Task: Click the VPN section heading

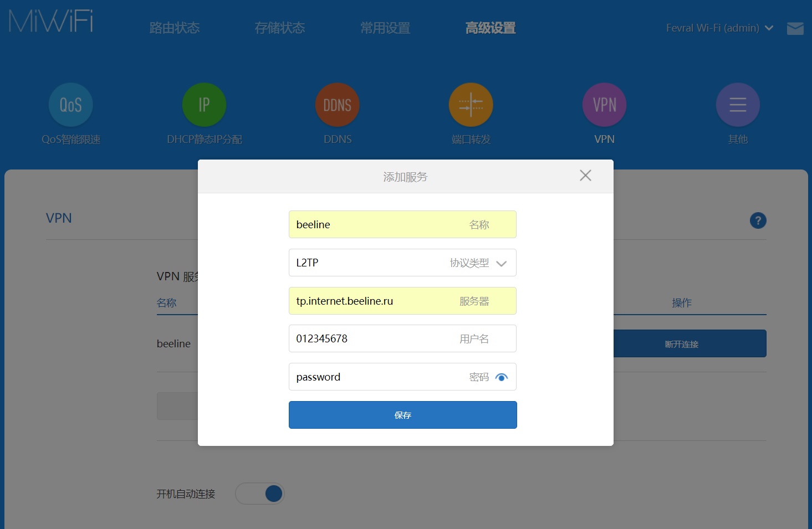Action: coord(59,218)
